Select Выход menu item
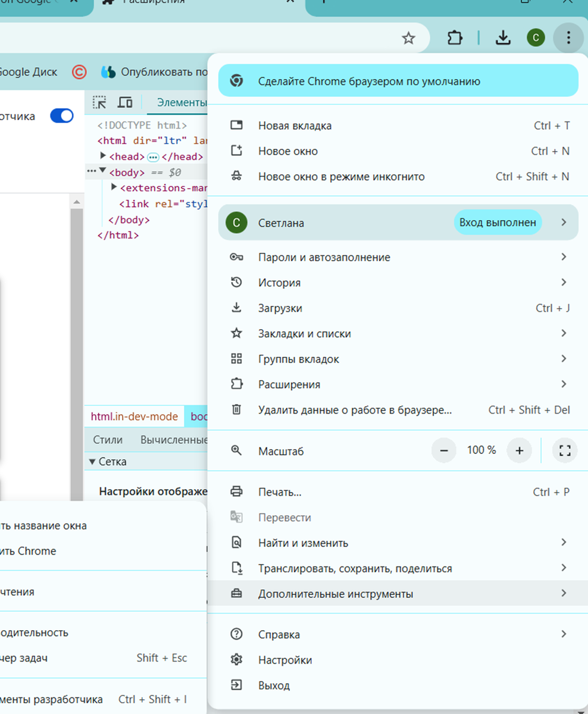Image resolution: width=588 pixels, height=714 pixels. tap(398, 685)
